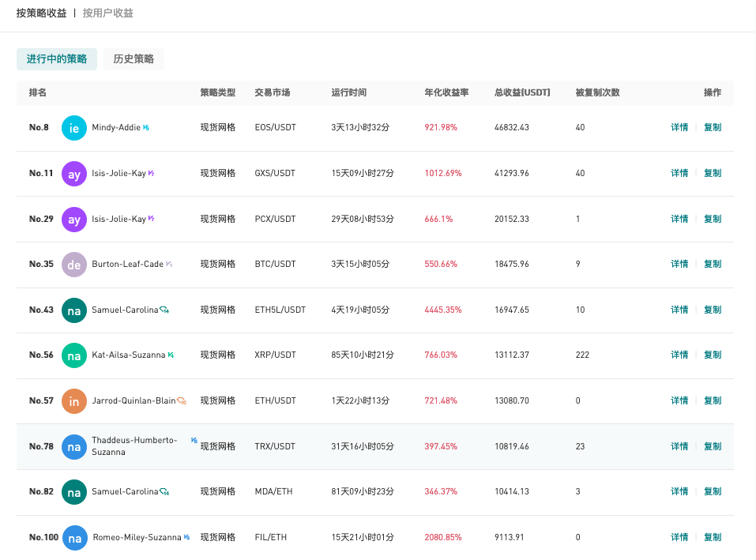Click the rank label No.56
The width and height of the screenshot is (756, 560).
41,355
